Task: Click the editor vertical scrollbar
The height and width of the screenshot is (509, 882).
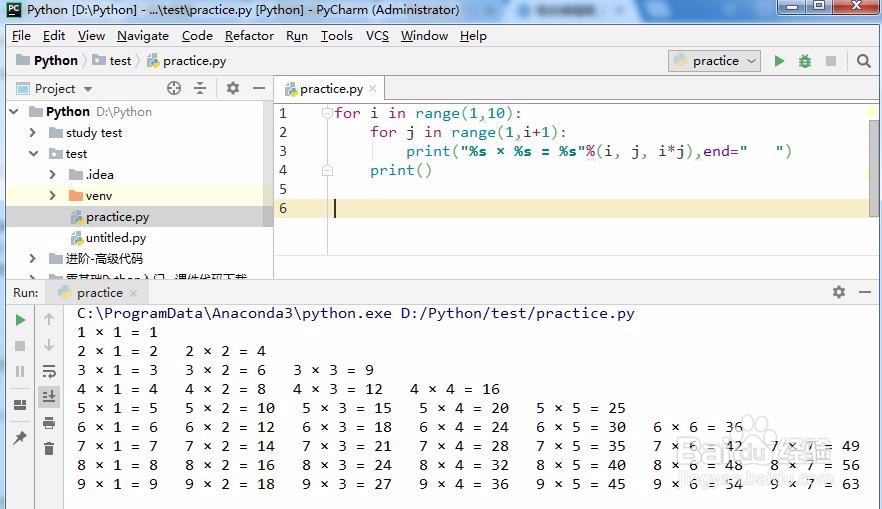Action: [874, 168]
